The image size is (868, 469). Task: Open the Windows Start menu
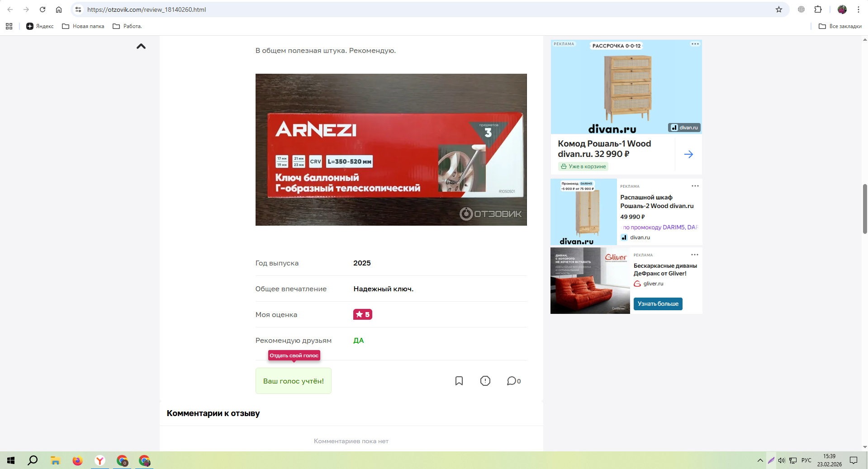coord(11,460)
